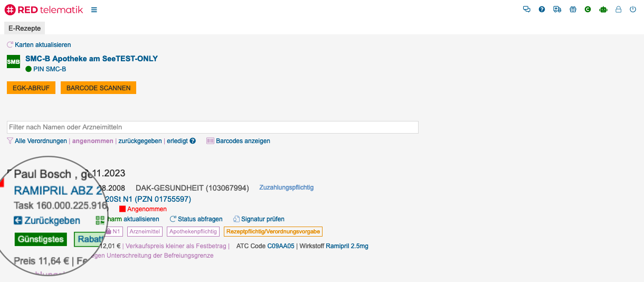Click Status abfragen link

coord(200,219)
